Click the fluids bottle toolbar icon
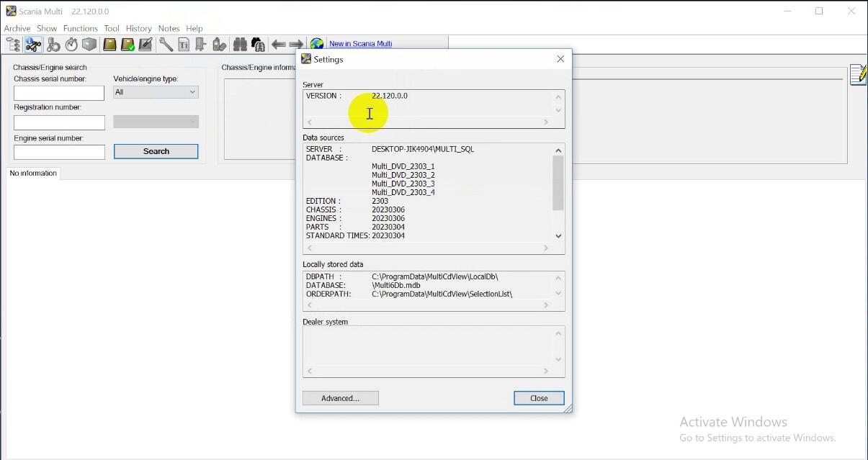 tap(220, 45)
